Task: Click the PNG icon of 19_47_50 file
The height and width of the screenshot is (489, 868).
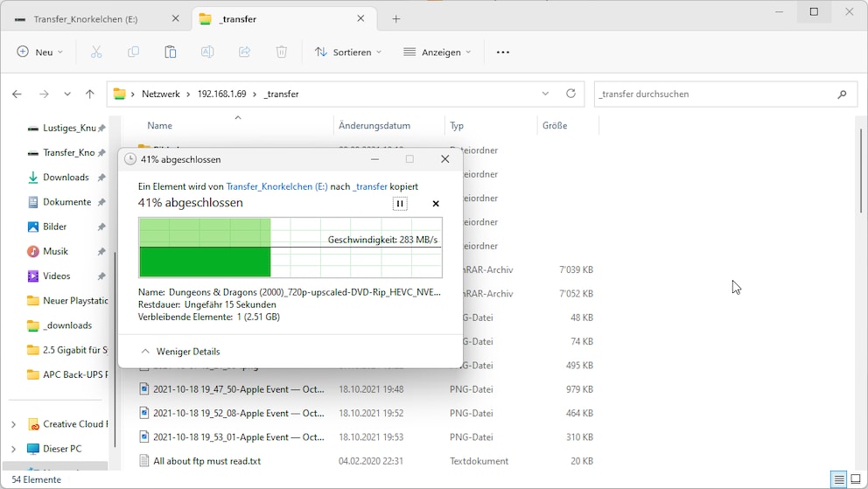Action: point(143,389)
